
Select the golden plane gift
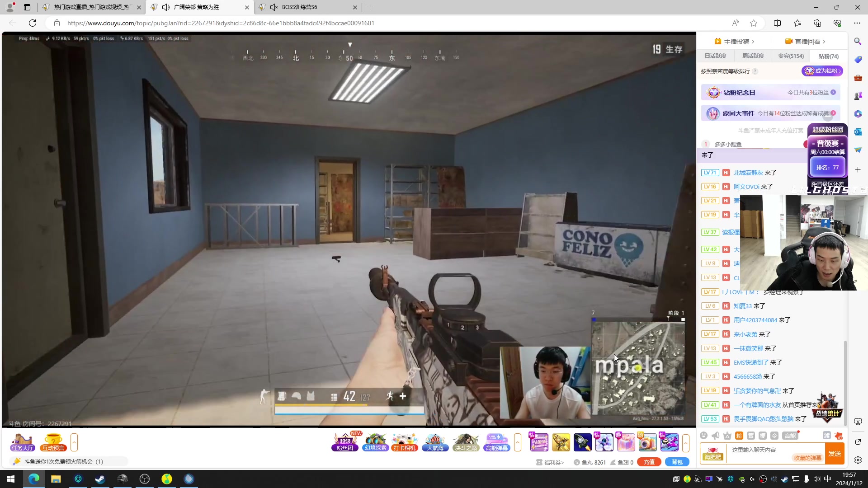(561, 442)
